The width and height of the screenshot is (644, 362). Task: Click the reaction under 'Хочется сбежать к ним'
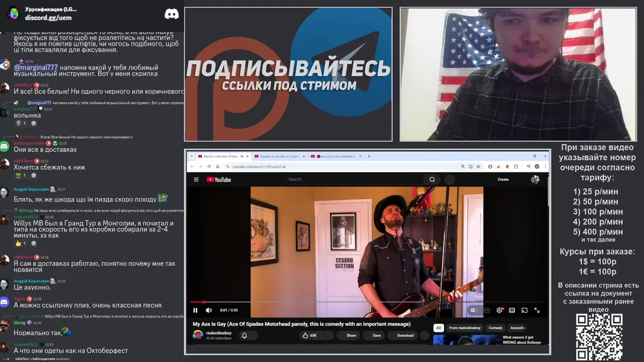[x=21, y=175]
